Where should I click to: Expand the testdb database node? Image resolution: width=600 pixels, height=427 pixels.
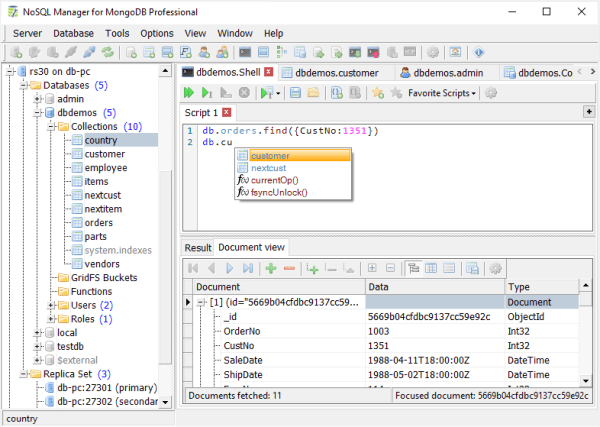(38, 347)
